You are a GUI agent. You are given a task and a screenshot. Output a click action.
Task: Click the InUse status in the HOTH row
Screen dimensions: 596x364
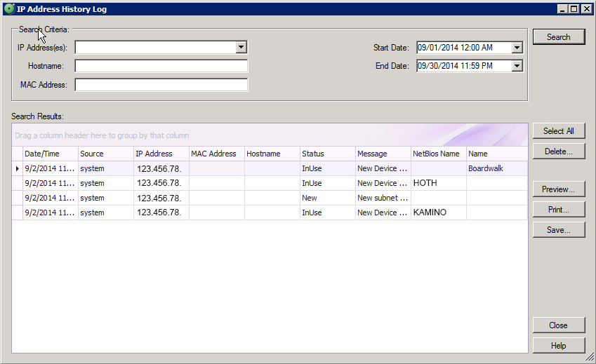(328, 183)
